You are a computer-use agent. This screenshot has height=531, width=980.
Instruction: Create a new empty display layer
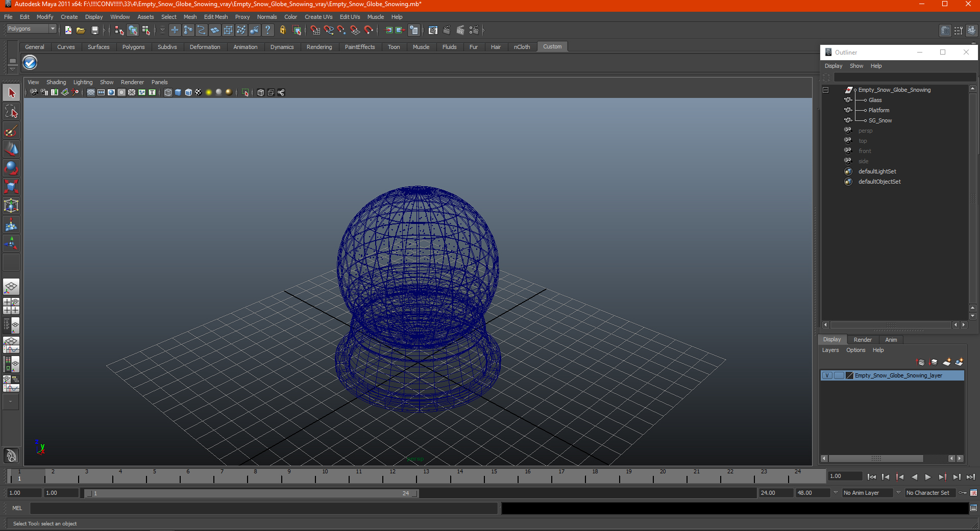pyautogui.click(x=947, y=362)
